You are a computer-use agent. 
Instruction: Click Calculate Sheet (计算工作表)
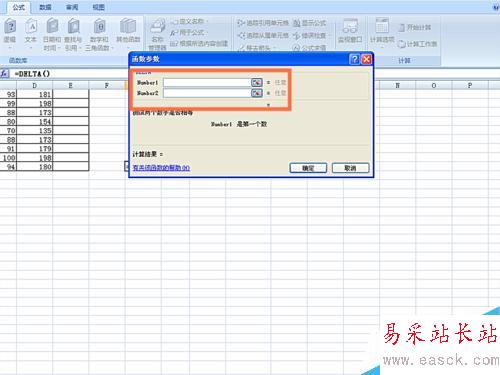click(417, 44)
